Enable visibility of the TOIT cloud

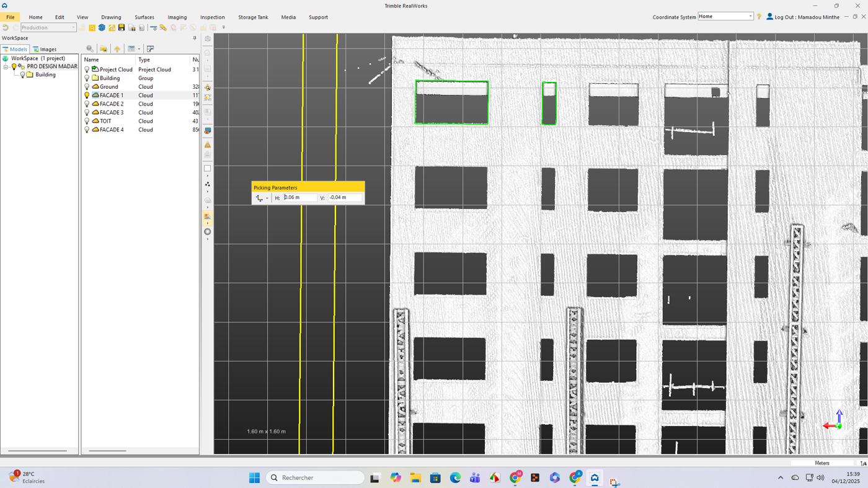pos(87,121)
